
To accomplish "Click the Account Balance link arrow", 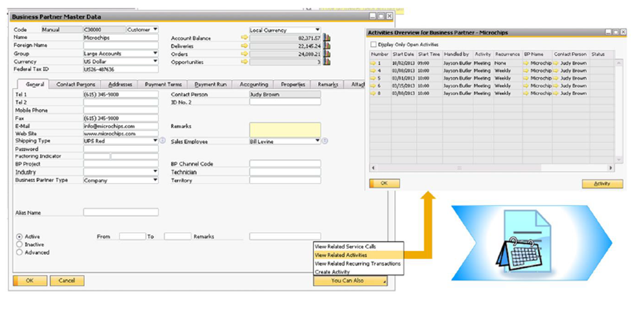I will click(244, 38).
